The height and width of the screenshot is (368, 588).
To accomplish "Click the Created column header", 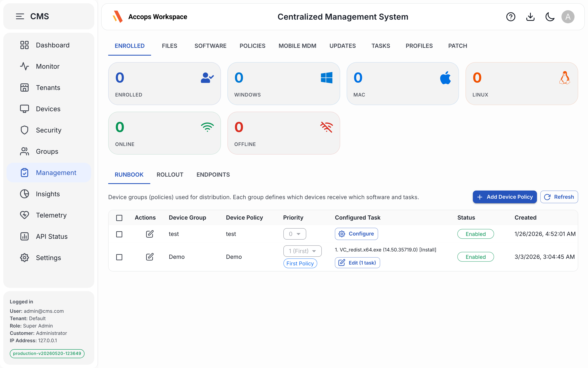I will [525, 217].
